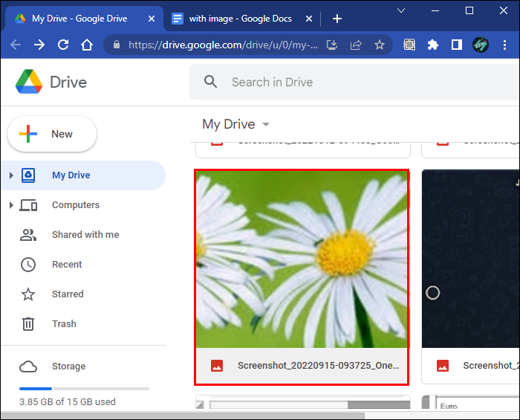520x420 pixels.
Task: Open Shared with me section
Action: (85, 235)
